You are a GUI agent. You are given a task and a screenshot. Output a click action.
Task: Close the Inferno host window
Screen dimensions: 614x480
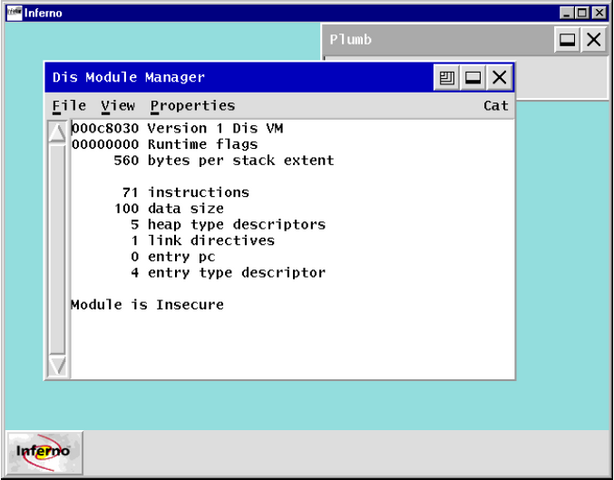[599, 13]
